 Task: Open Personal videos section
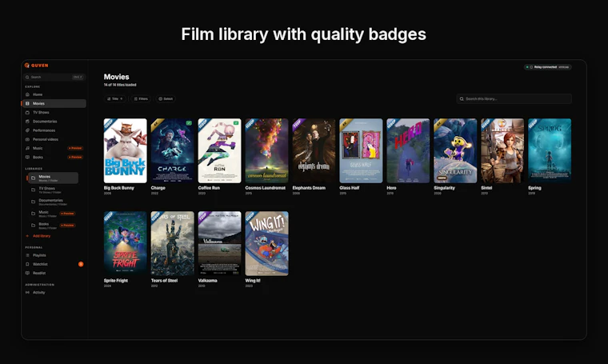tap(54, 139)
